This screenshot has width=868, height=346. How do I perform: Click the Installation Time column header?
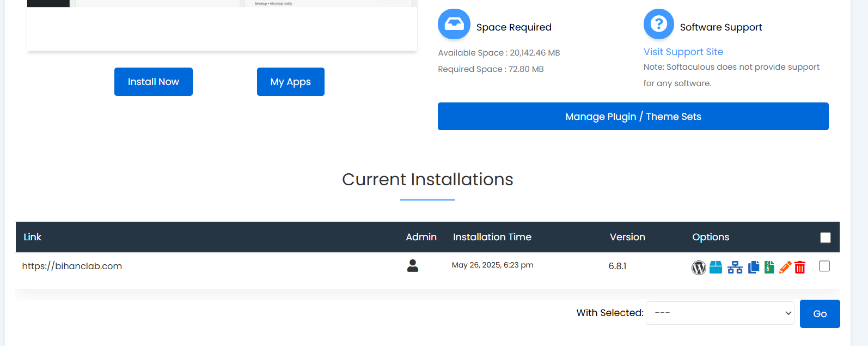492,237
